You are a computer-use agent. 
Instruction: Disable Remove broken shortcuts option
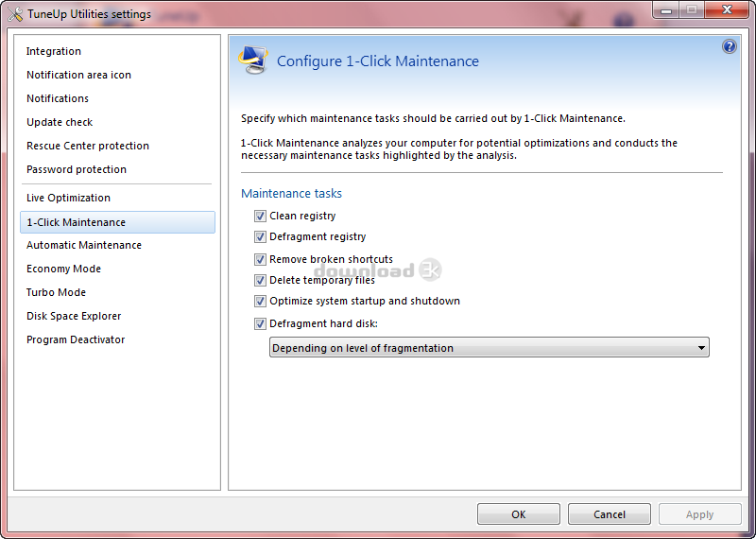[260, 259]
